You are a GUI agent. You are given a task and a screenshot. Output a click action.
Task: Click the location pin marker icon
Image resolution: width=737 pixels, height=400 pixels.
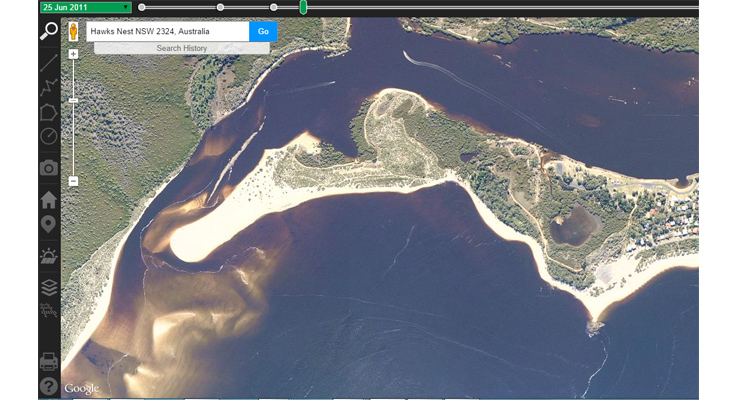pos(49,224)
